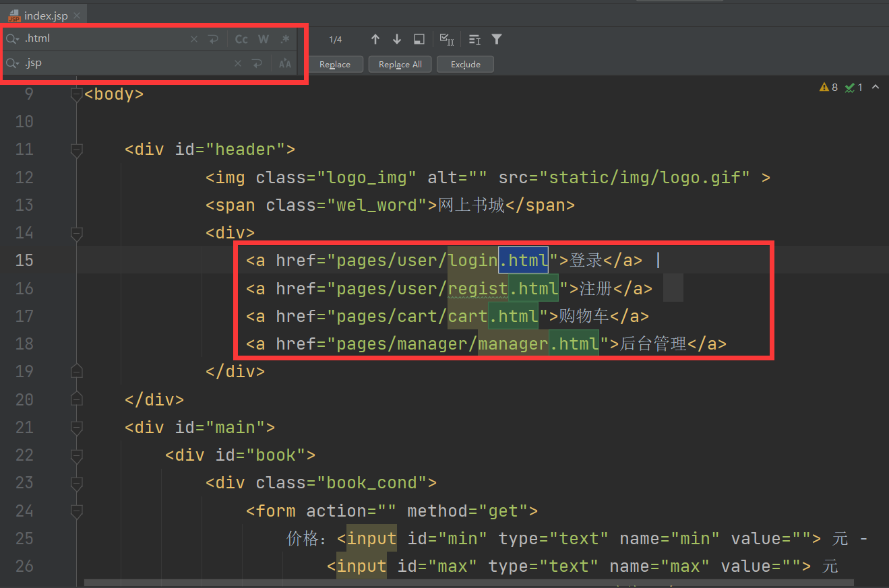Toggle Words (W) matching option
The image size is (889, 588).
264,40
